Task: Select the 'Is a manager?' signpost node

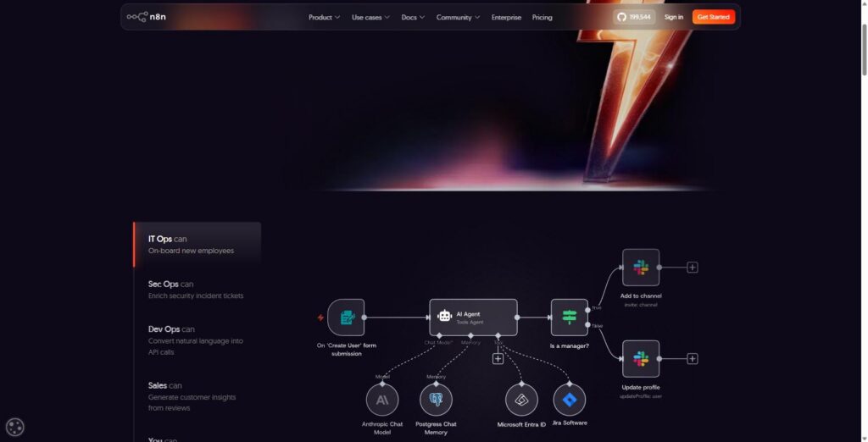Action: [569, 318]
